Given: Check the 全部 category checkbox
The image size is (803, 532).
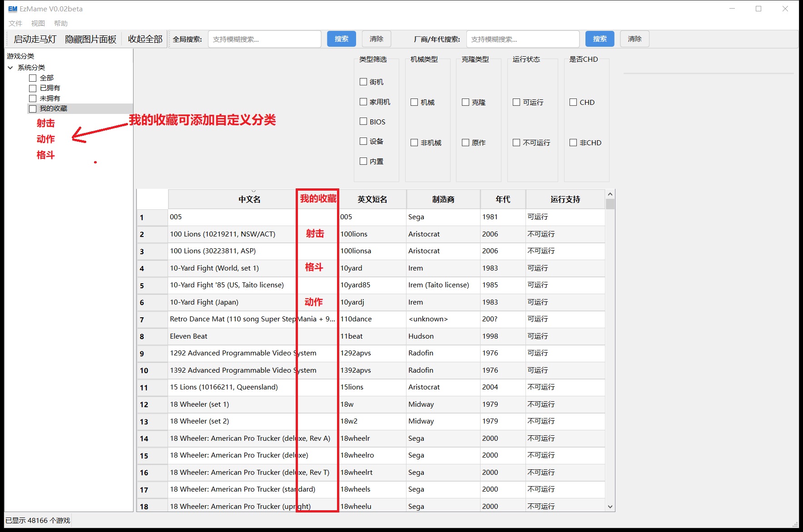Looking at the screenshot, I should (x=33, y=78).
